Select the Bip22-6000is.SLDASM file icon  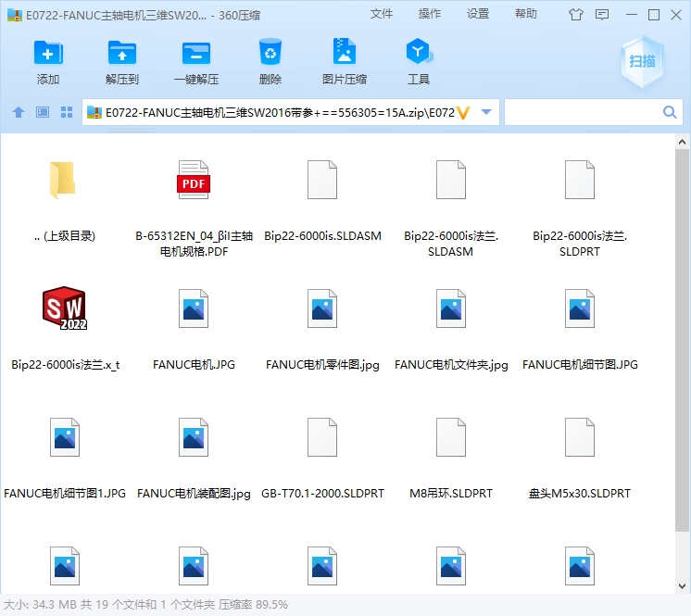[322, 180]
